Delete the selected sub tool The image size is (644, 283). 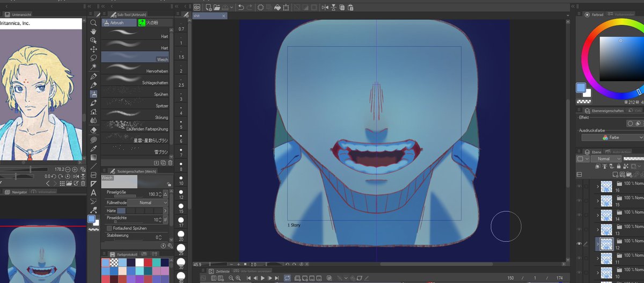171,162
